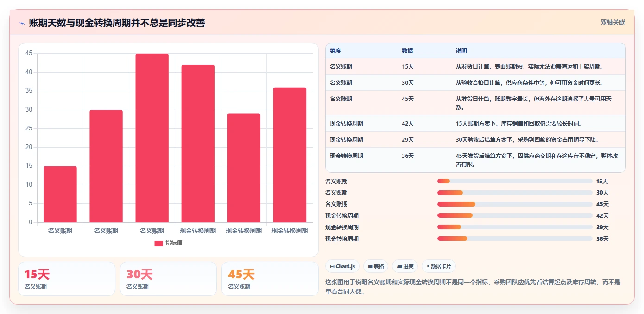Open the orange 45天 名义账期 summary card
Screen dimensions: 644x314
coord(270,279)
